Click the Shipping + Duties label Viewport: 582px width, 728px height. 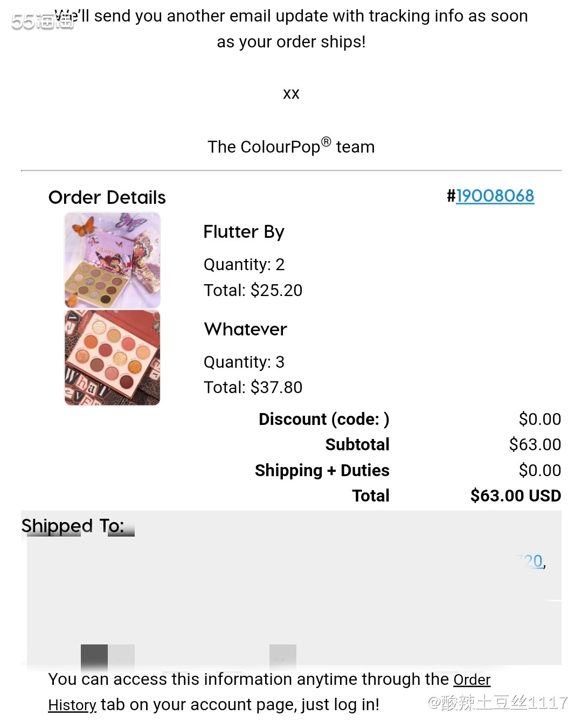tap(322, 470)
